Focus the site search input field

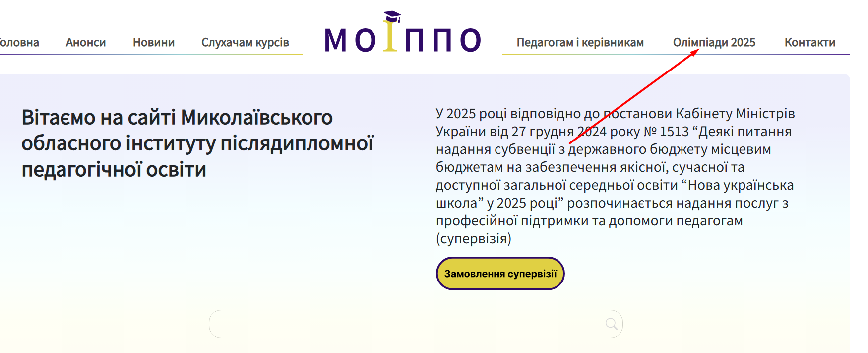(x=407, y=324)
